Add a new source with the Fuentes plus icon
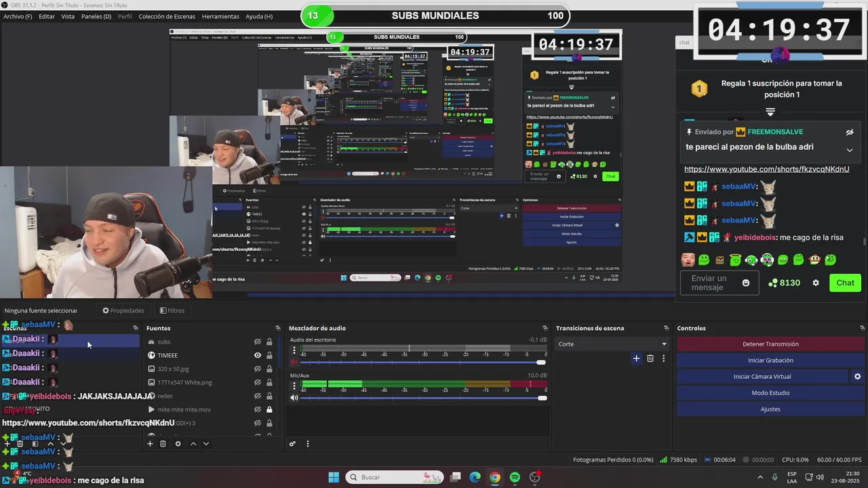Image resolution: width=868 pixels, height=488 pixels. tap(150, 444)
